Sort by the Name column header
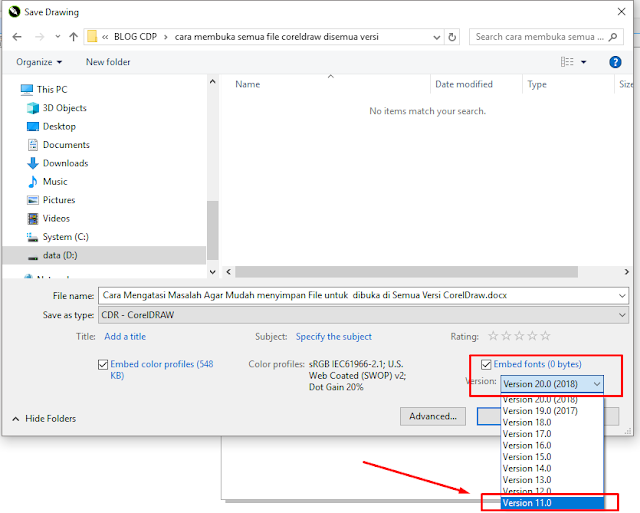This screenshot has width=640, height=513. (247, 84)
